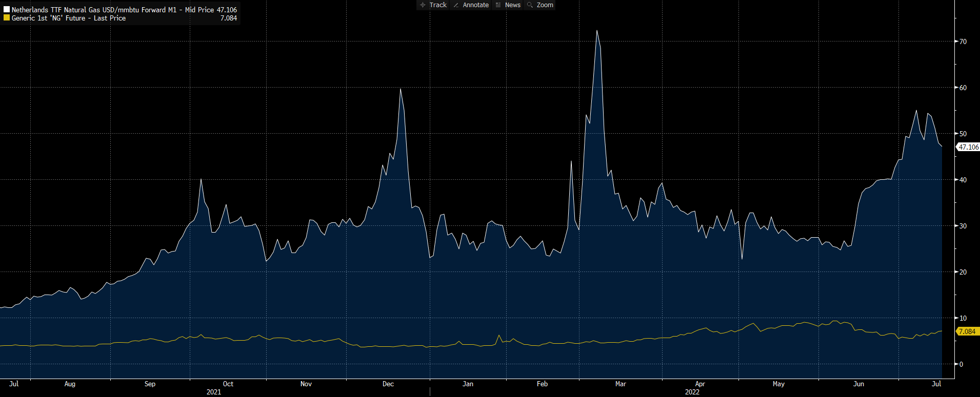Screen dimensions: 980x397
Task: Click the 50 label on price axis
Action: (963, 134)
